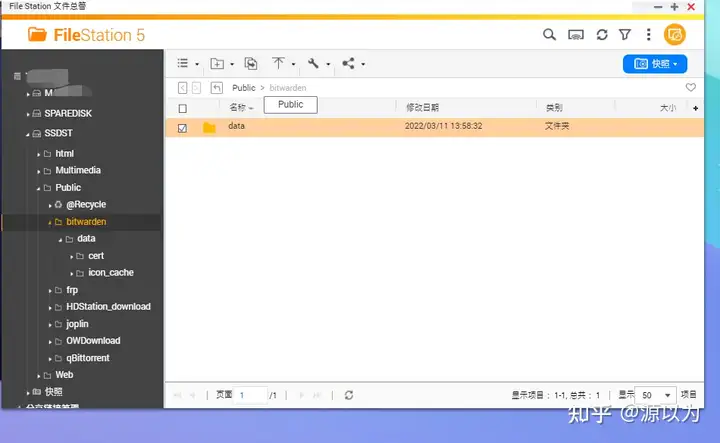Select 快照 node in sidebar tree
Screen dimensions: 720x443
click(53, 392)
